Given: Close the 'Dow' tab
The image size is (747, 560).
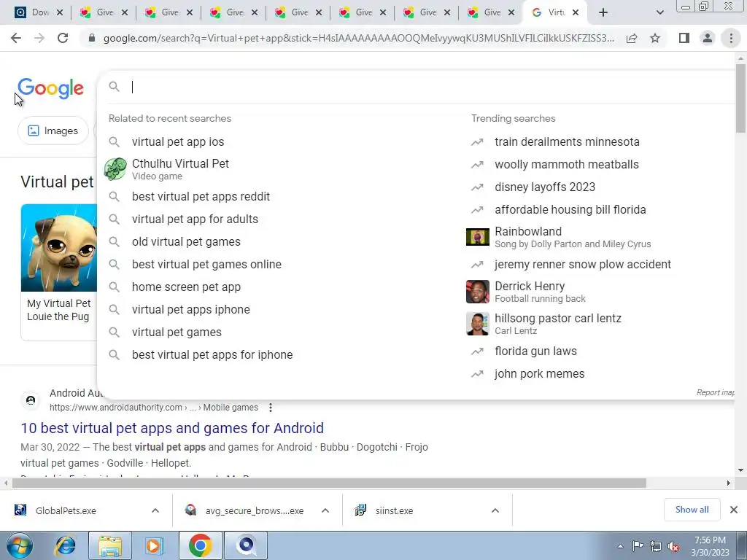Looking at the screenshot, I should [x=60, y=12].
